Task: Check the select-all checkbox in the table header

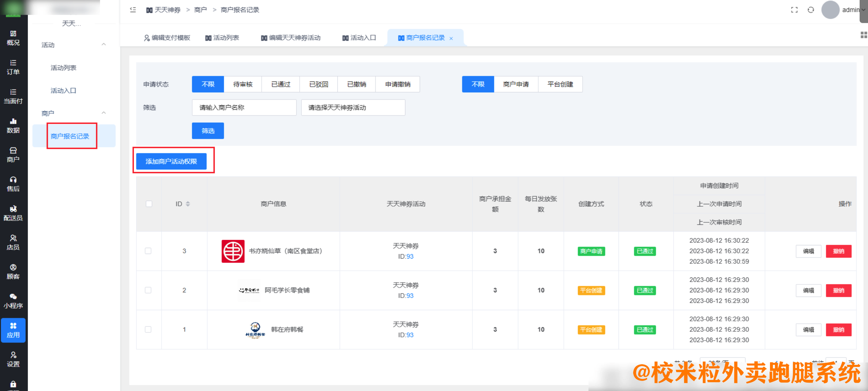Action: coord(149,204)
